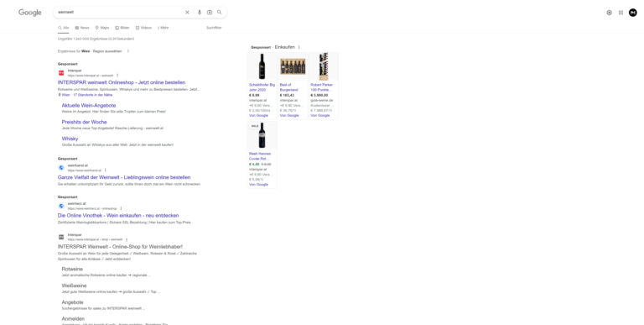Open the account profile avatar
This screenshot has width=644, height=325.
[x=633, y=13]
